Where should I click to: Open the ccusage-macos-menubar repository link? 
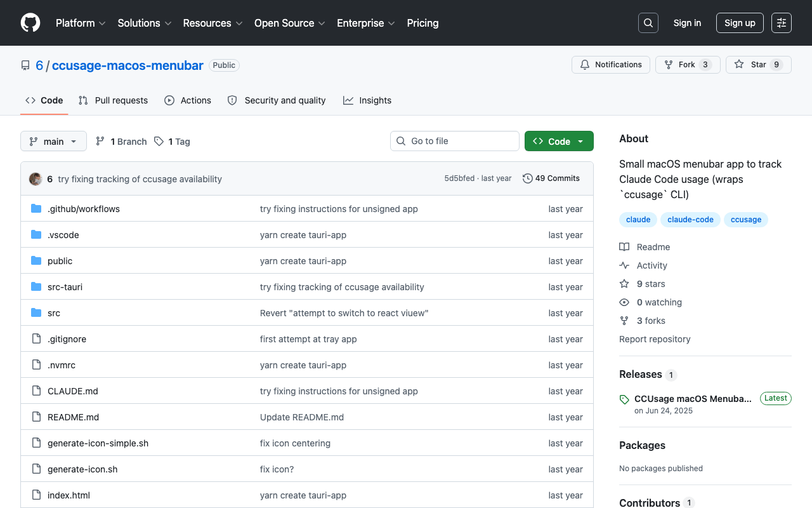click(x=128, y=65)
